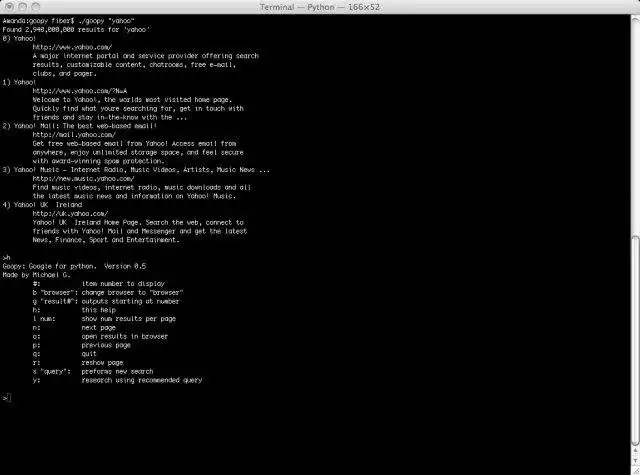Screen dimensions: 640x475
Task: Click result '4) Yahoo! UK Ireland' title
Action: pyautogui.click(x=42, y=204)
